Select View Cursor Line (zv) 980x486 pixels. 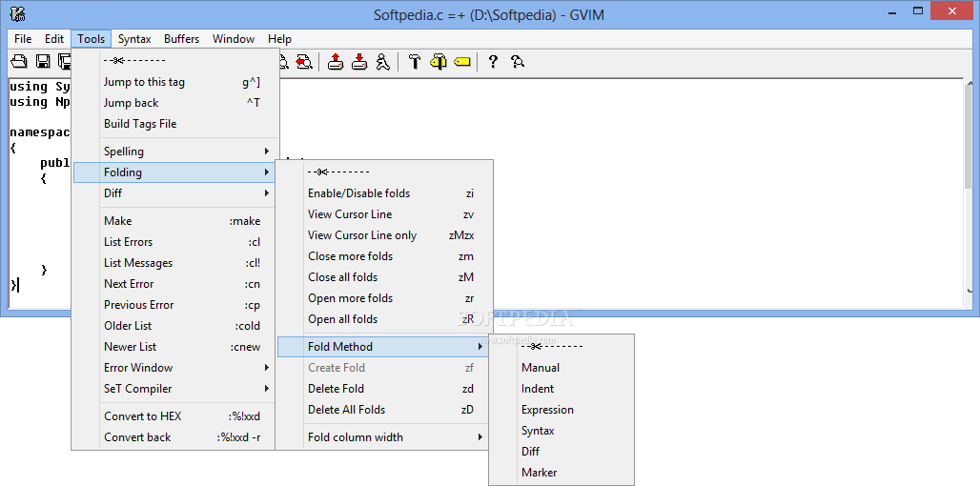[385, 214]
